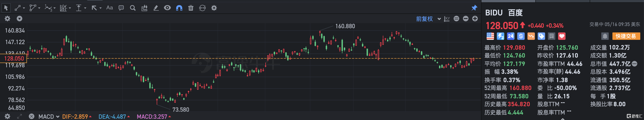
Task: Open main chart settings gear
Action: click(x=7, y=19)
